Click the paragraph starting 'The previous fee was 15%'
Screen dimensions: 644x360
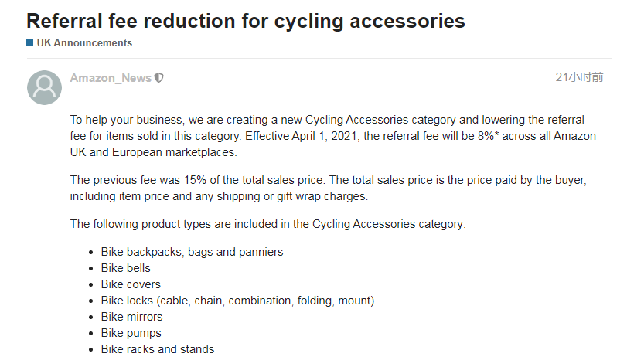328,188
